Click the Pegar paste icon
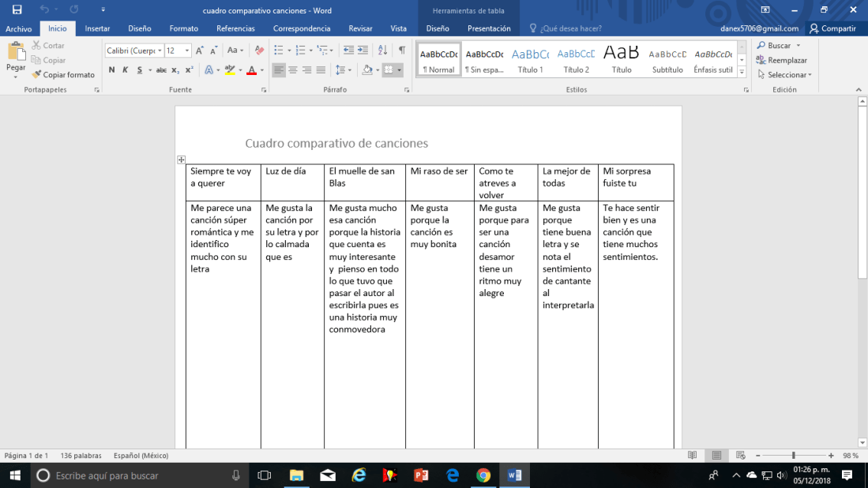The width and height of the screenshot is (868, 488). click(x=16, y=52)
